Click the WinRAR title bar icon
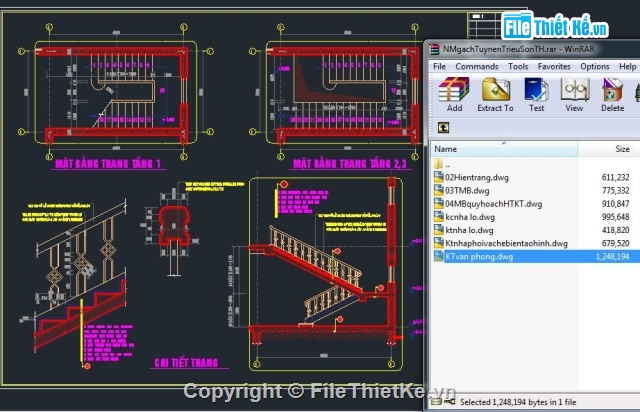Image resolution: width=640 pixels, height=412 pixels. (433, 49)
